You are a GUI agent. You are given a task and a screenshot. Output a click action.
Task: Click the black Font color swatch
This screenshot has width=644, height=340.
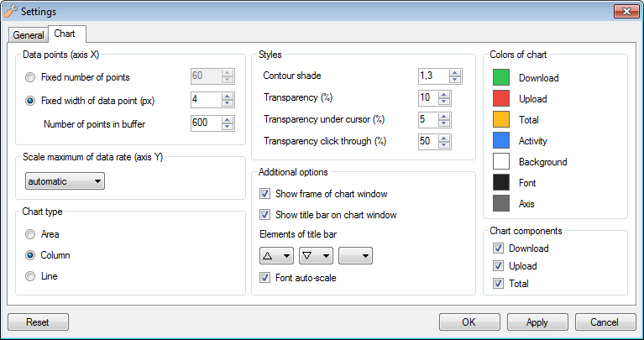coord(501,183)
